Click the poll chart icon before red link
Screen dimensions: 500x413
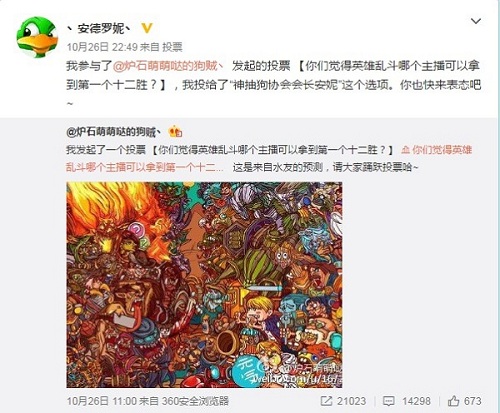click(x=405, y=150)
